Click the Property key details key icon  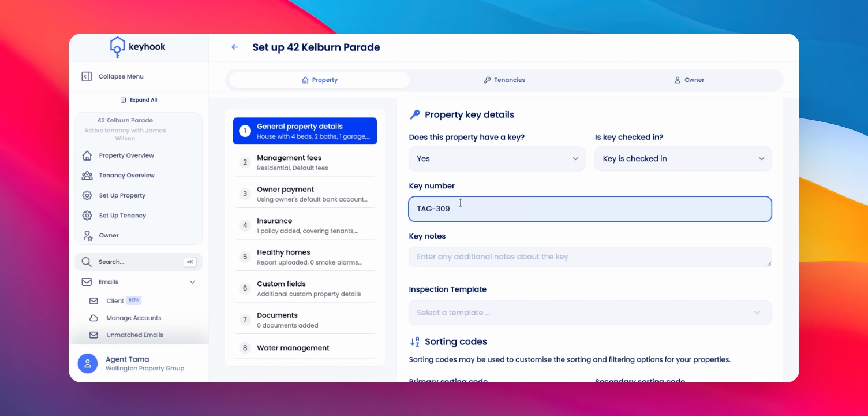tap(415, 114)
